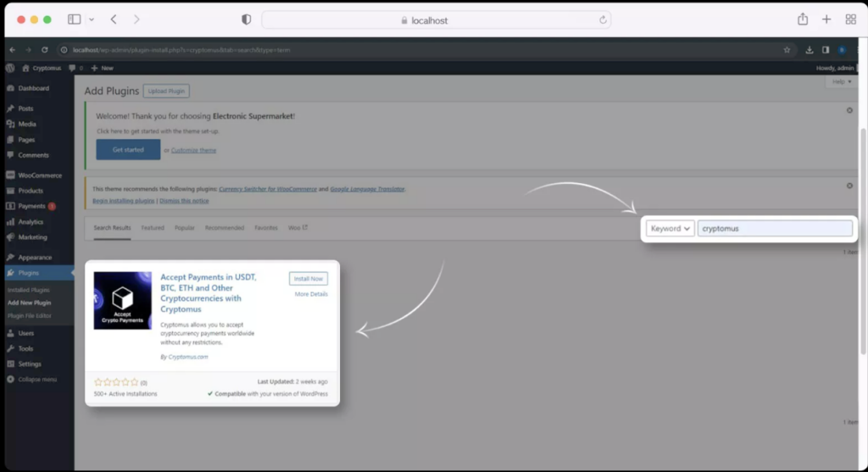This screenshot has height=472, width=868.
Task: Open the More Details plugin link
Action: coord(310,294)
